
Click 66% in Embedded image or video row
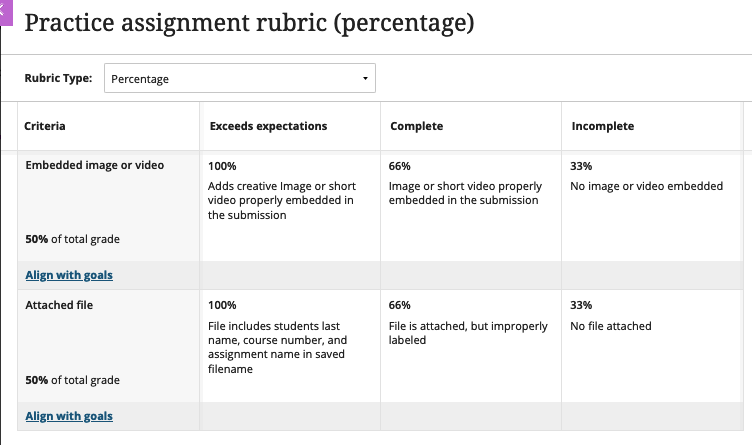pos(400,166)
